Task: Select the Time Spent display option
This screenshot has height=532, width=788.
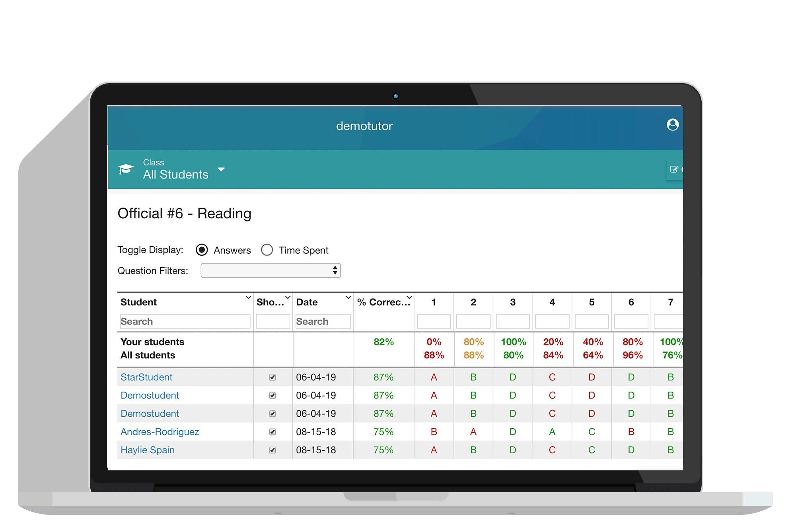Action: click(x=267, y=250)
